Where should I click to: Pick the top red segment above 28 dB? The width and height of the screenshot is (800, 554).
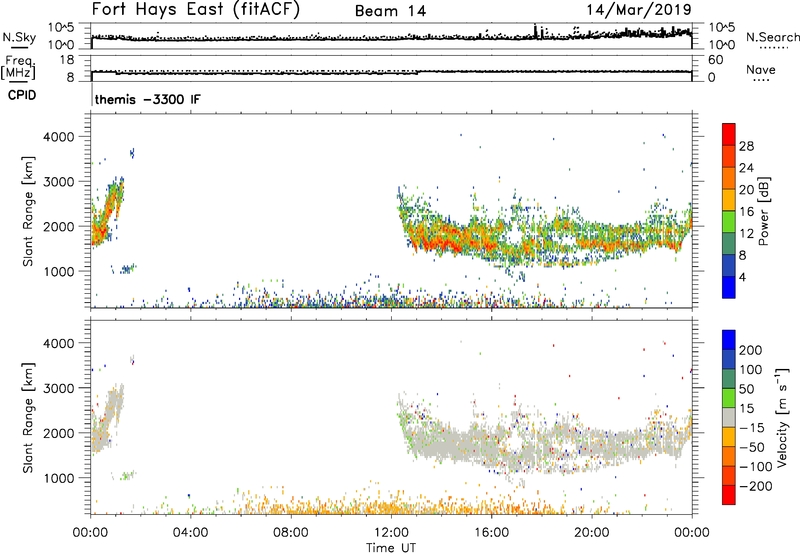pos(729,134)
